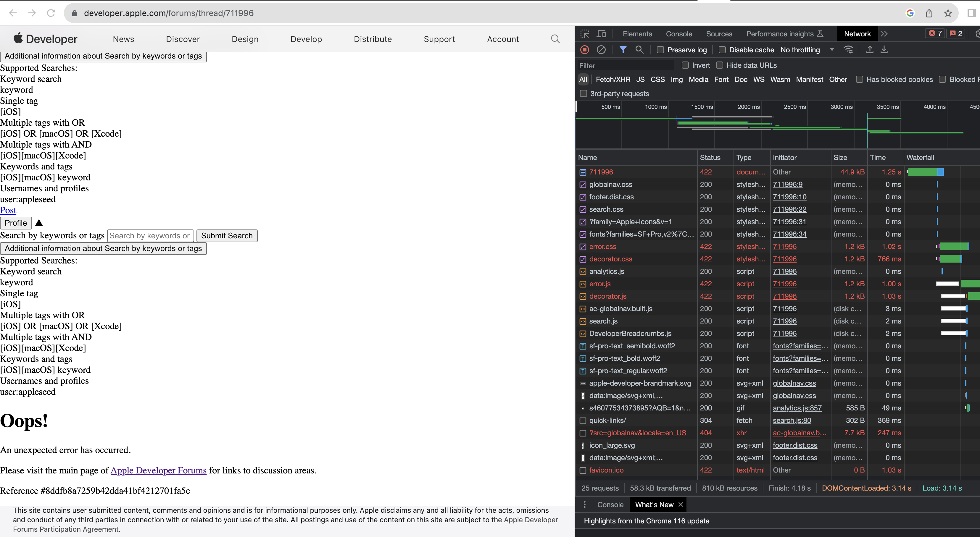Open the Apple Developer Forums link
The height and width of the screenshot is (537, 980).
click(x=158, y=470)
